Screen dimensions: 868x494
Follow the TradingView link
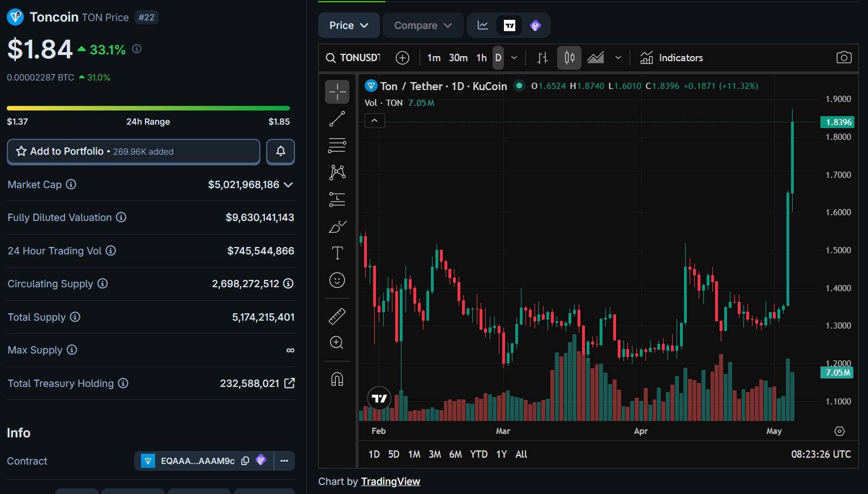[x=391, y=482]
